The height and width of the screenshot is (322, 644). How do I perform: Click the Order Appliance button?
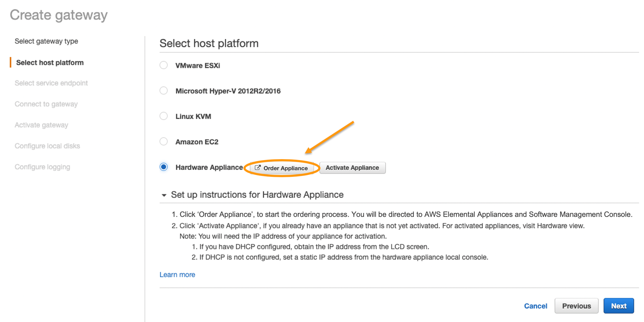282,168
